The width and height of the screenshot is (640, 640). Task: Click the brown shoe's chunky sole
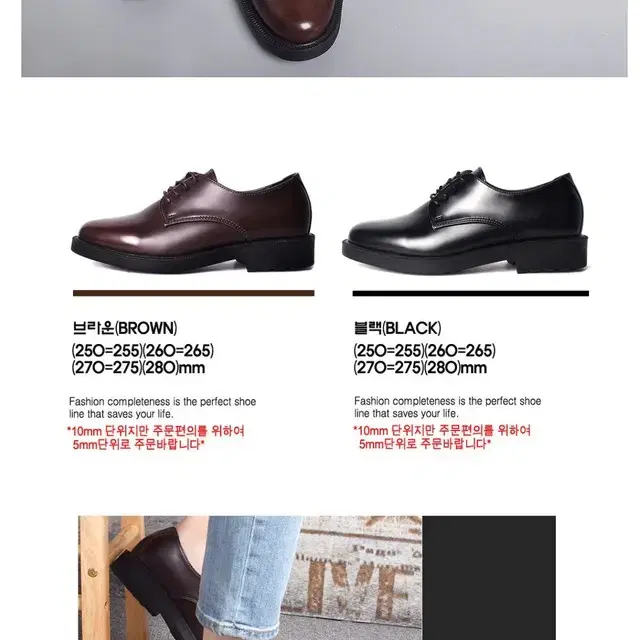pos(193,254)
